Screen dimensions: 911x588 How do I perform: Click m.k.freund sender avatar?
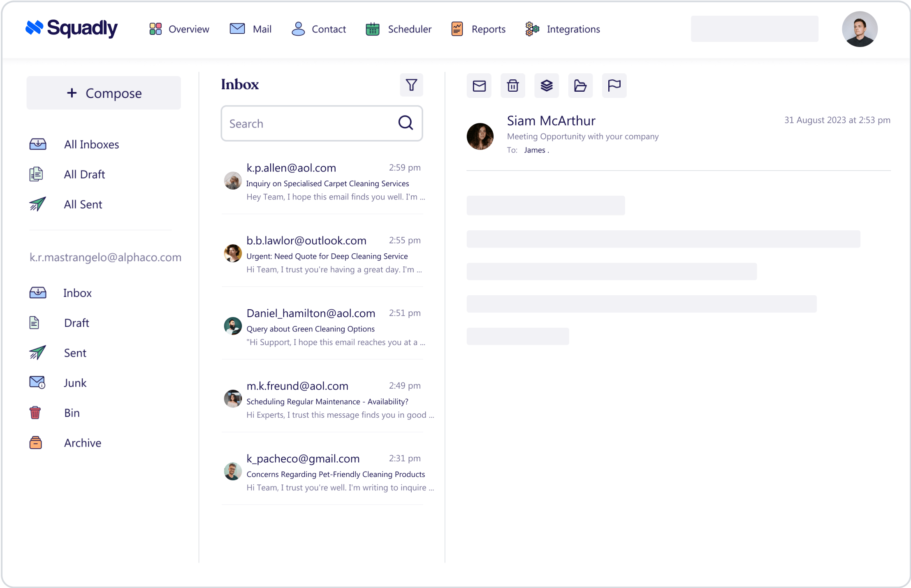coord(233,399)
